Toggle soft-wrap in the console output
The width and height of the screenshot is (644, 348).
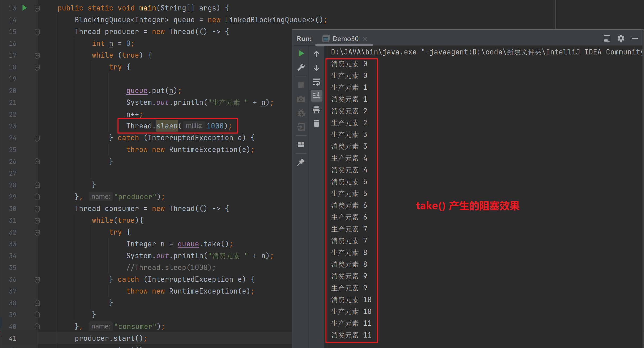click(x=317, y=82)
